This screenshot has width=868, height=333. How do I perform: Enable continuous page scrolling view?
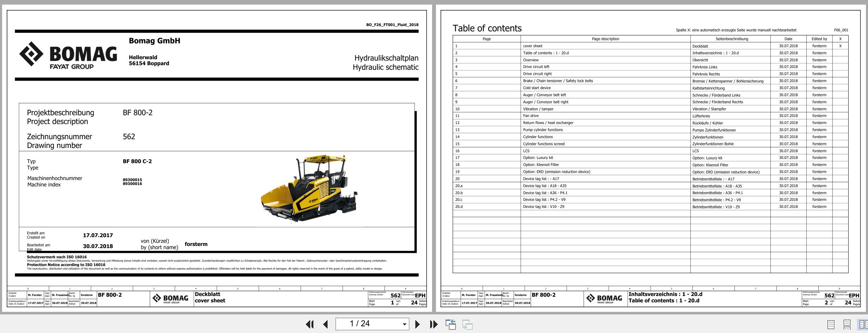tap(847, 324)
